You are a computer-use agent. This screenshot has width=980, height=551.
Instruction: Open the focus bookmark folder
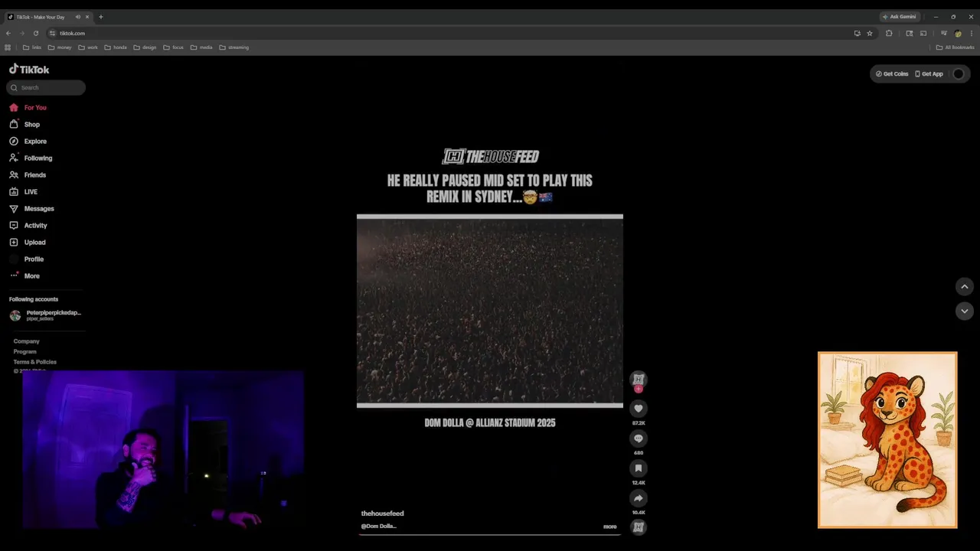pyautogui.click(x=173, y=47)
